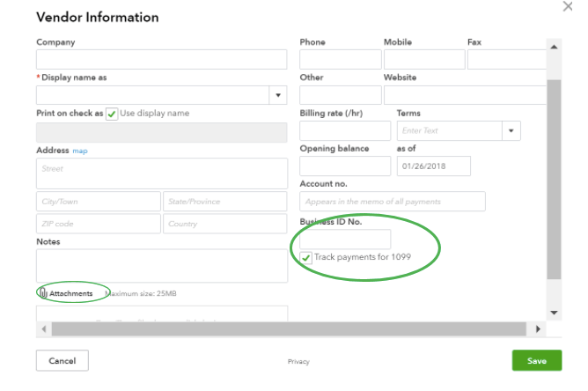Image resolution: width=588 pixels, height=391 pixels.
Task: Click the ZIP code field
Action: click(99, 224)
